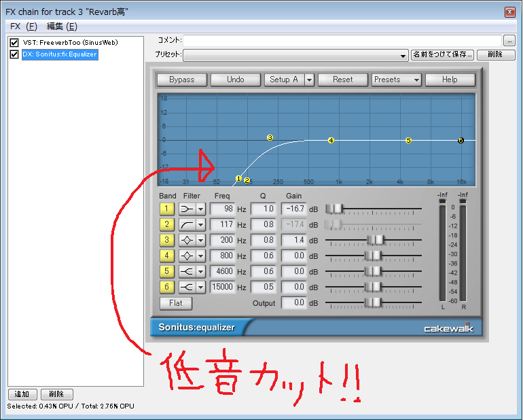The width and height of the screenshot is (523, 420).
Task: Open the Setup A dropdown arrow
Action: coord(309,80)
